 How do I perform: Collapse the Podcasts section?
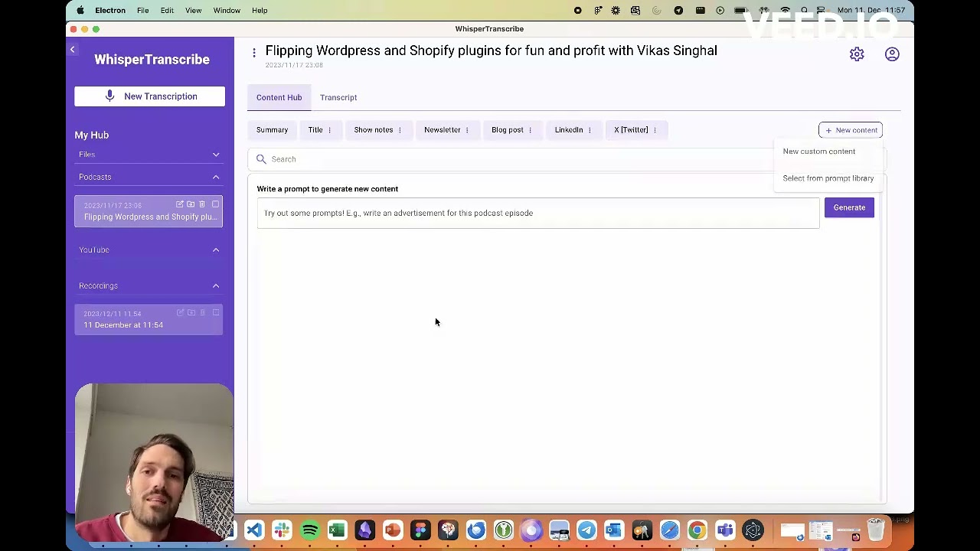[x=215, y=177]
